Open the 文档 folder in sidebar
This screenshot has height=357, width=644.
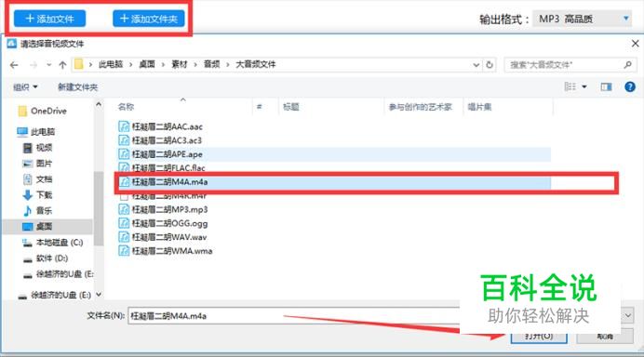tap(38, 178)
